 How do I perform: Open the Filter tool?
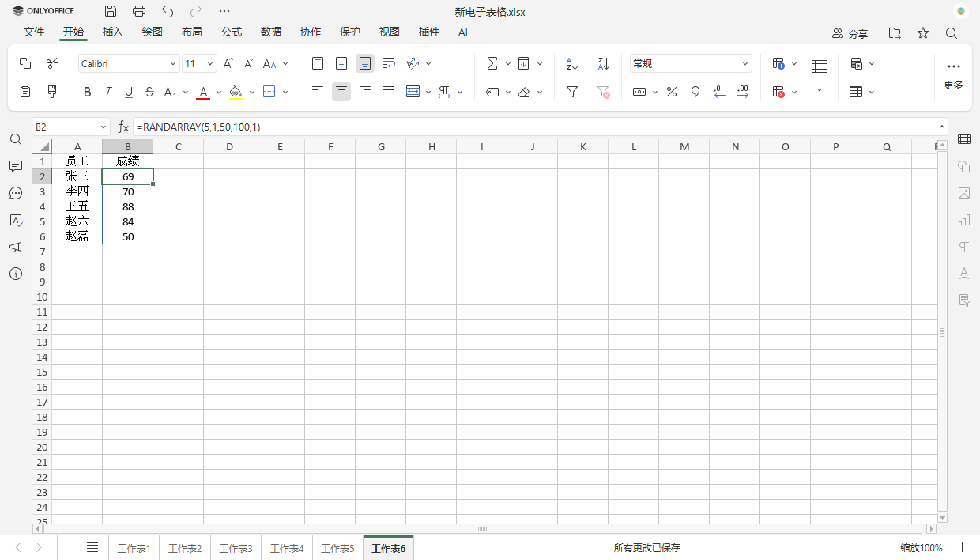pyautogui.click(x=571, y=92)
